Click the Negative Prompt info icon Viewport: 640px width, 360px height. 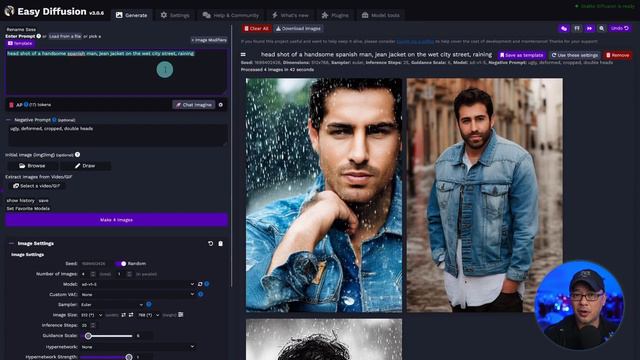[54, 120]
